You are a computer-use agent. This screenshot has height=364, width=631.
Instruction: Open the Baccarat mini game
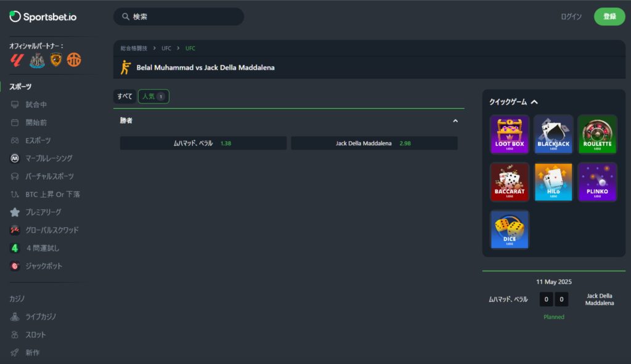click(510, 182)
